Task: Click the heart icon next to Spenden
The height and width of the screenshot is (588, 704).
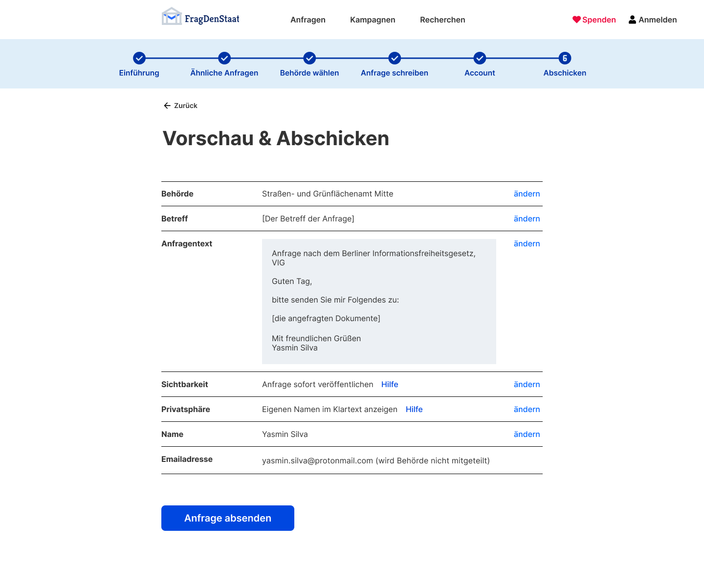Action: (x=576, y=20)
